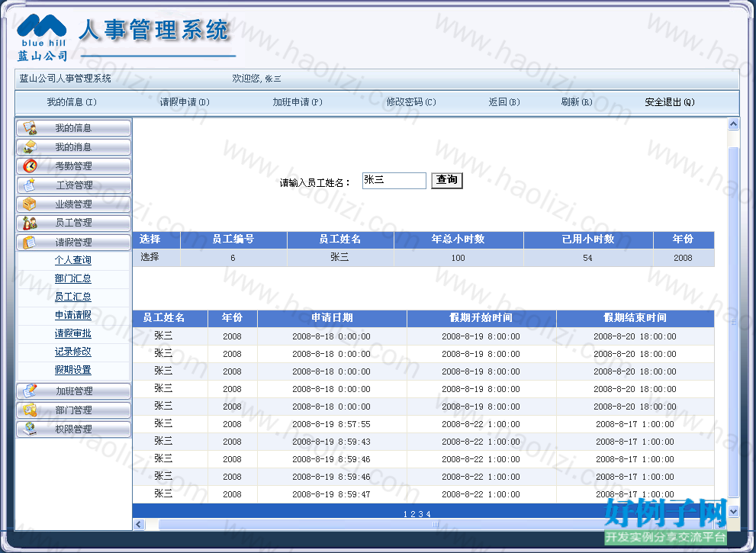Click the 我的消息 envelope icon
Screen dimensions: 756x553
(x=30, y=146)
